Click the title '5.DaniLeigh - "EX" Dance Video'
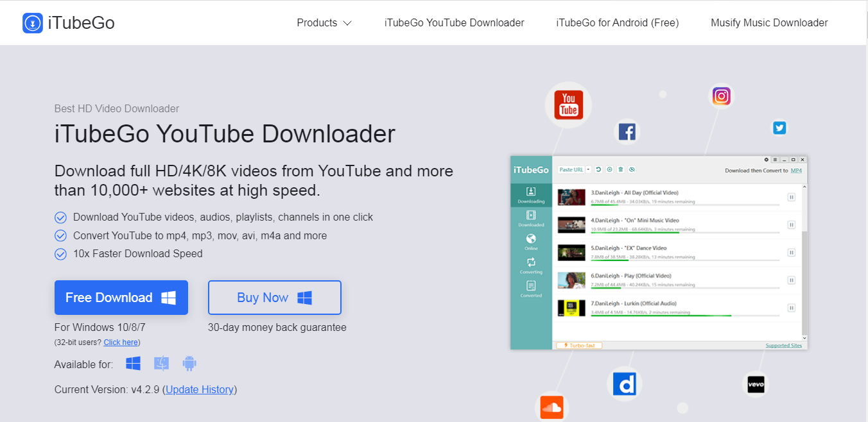 [629, 248]
